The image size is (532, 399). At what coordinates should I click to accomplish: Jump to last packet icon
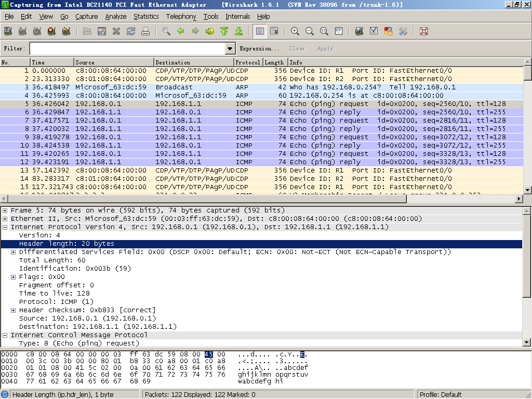click(239, 31)
